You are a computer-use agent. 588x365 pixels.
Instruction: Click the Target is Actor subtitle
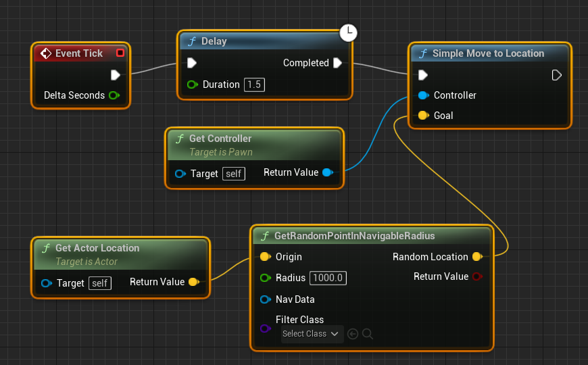point(87,262)
